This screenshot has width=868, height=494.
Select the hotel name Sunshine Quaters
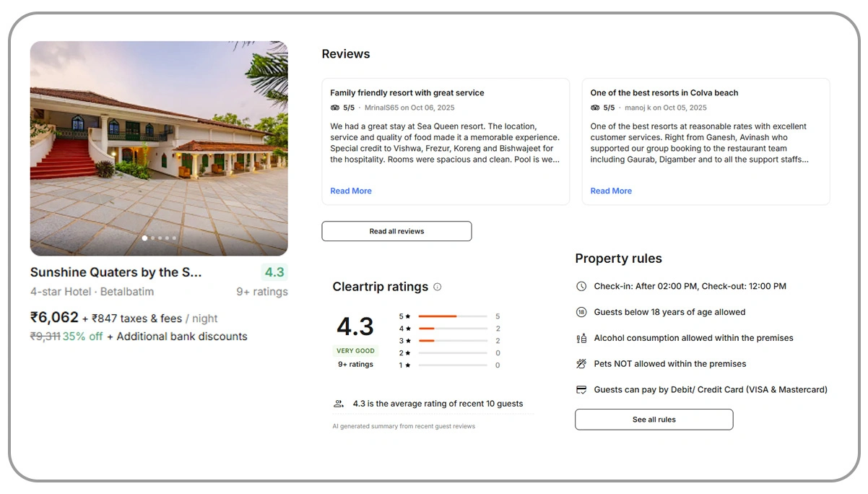tap(116, 272)
